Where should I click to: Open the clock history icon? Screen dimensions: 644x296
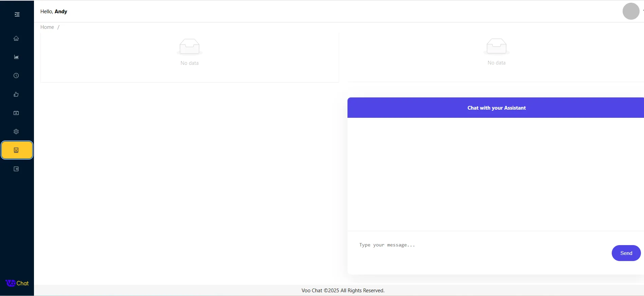point(16,76)
